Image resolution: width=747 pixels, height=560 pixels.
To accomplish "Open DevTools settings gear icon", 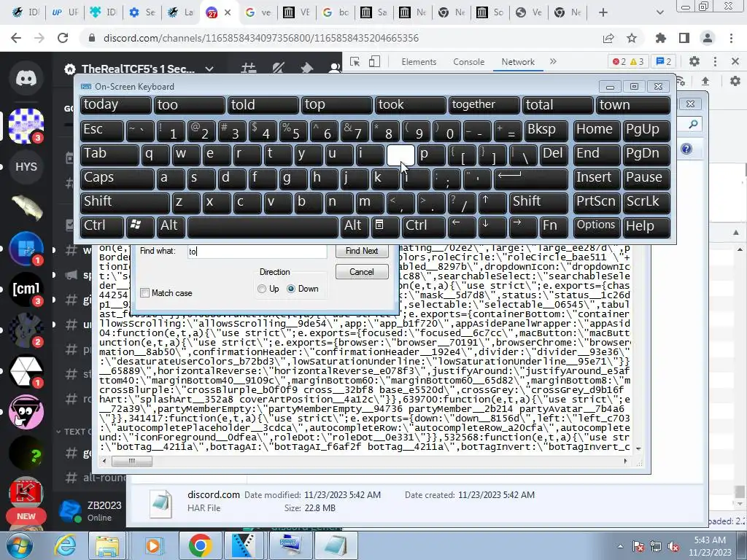I will click(694, 61).
